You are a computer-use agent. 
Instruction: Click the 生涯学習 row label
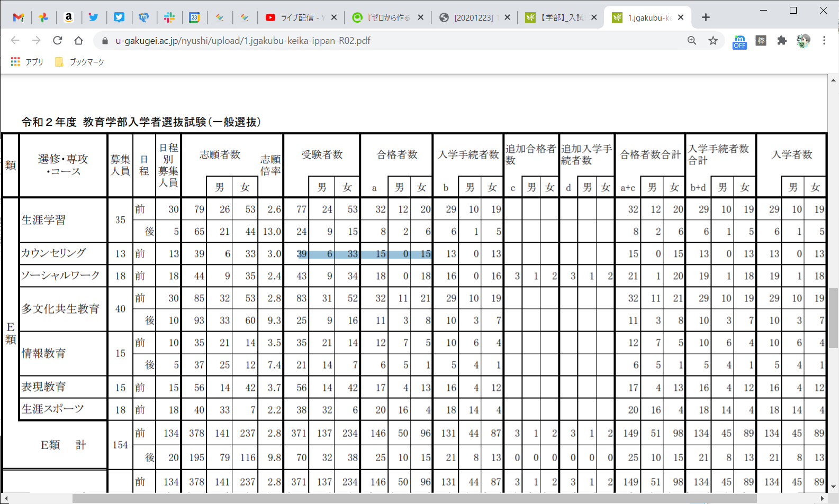click(x=43, y=220)
